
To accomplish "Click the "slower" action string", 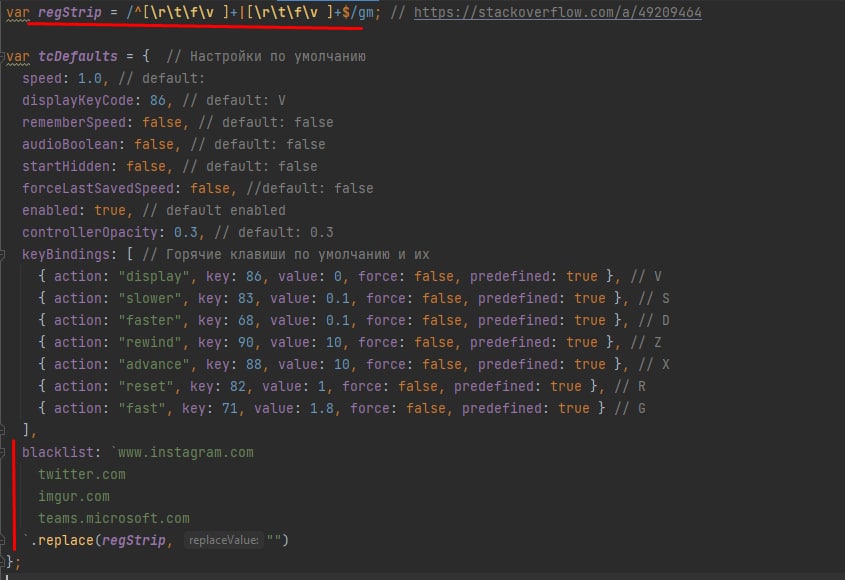I will click(x=150, y=299).
